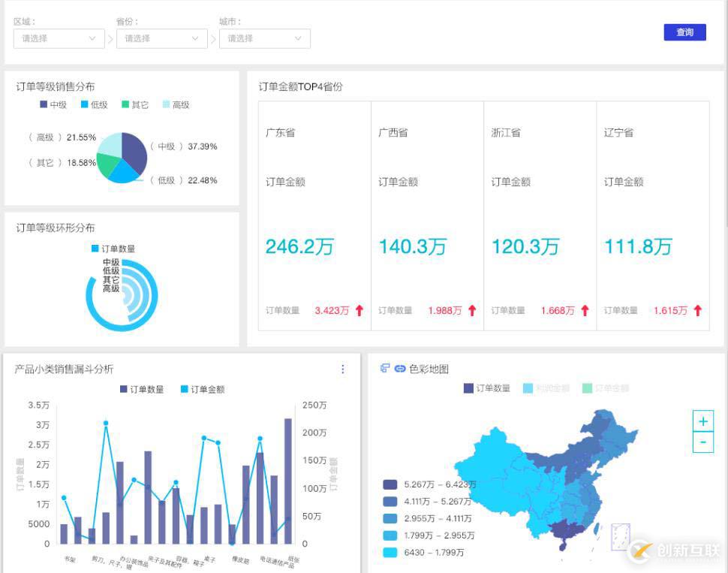Click the 140.3万 value for 广西省
This screenshot has width=728, height=573.
[x=412, y=247]
